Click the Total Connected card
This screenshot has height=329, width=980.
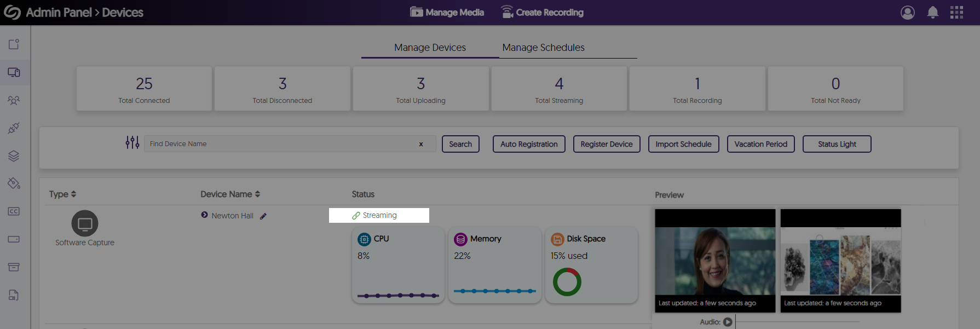point(144,89)
